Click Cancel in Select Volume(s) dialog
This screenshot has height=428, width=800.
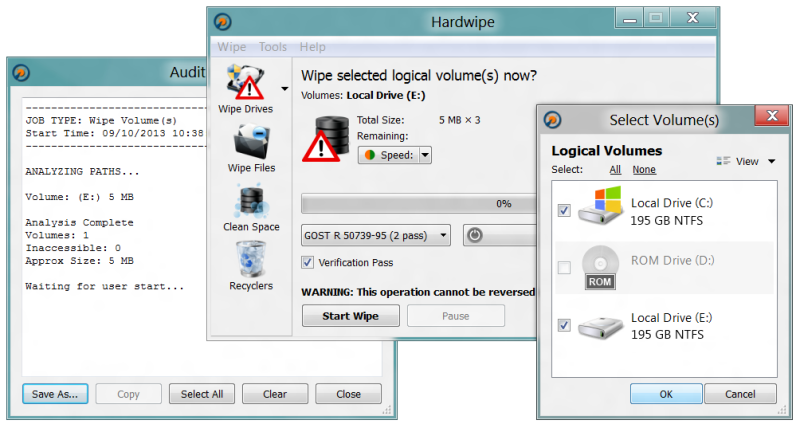(740, 394)
